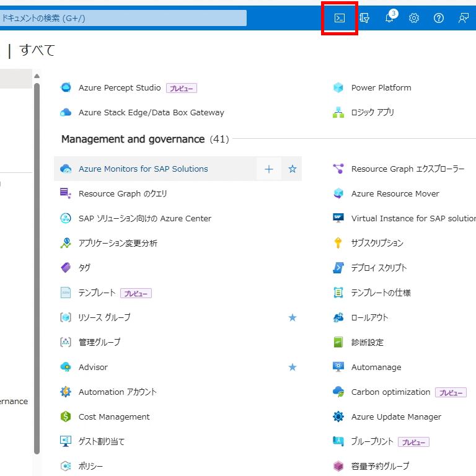This screenshot has height=476, width=476.
Task: Open the Directories and subscriptions filter icon
Action: tap(364, 18)
